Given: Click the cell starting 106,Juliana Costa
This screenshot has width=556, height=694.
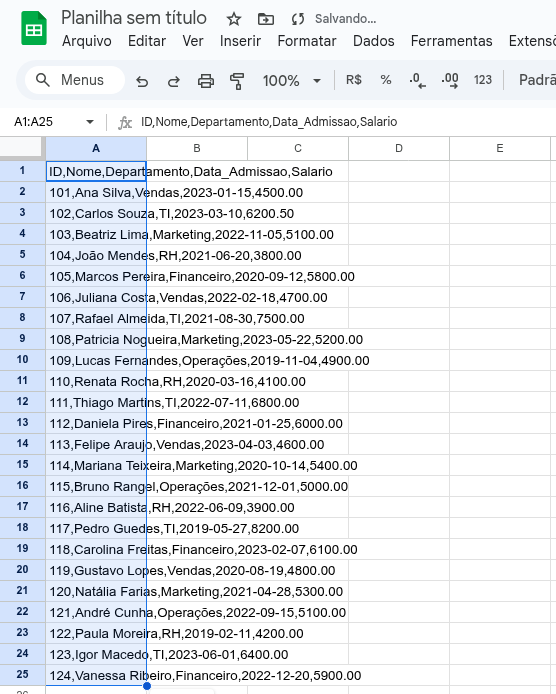Looking at the screenshot, I should pyautogui.click(x=96, y=297).
